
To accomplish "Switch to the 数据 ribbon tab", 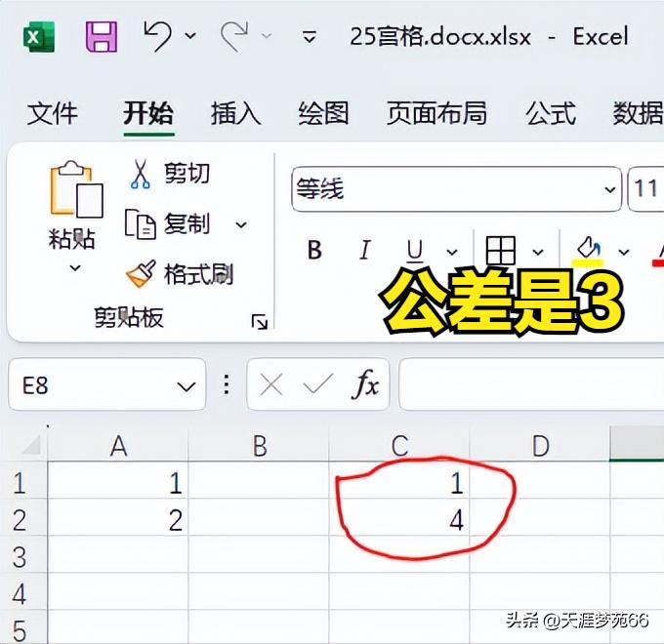I will (639, 113).
